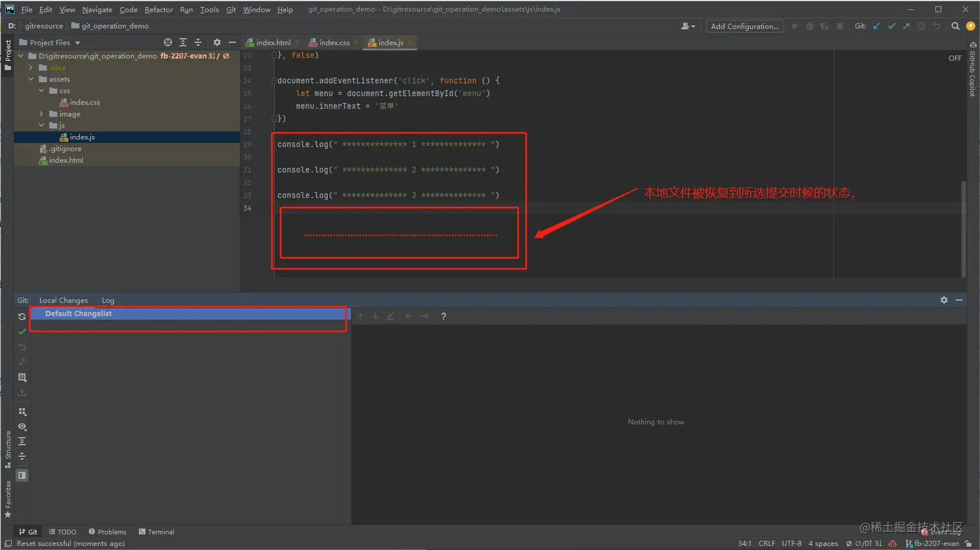Image resolution: width=980 pixels, height=550 pixels.
Task: Click the help question mark in diff toolbar
Action: pos(443,316)
